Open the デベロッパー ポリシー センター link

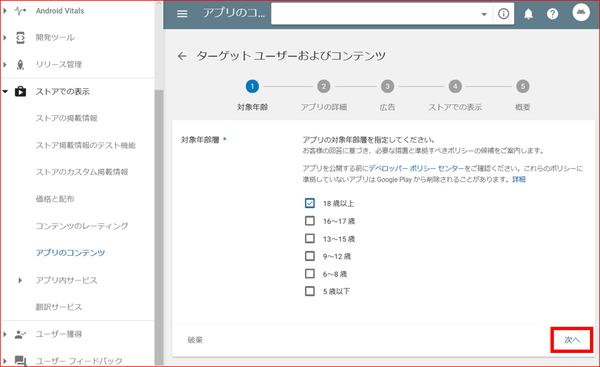[416, 168]
